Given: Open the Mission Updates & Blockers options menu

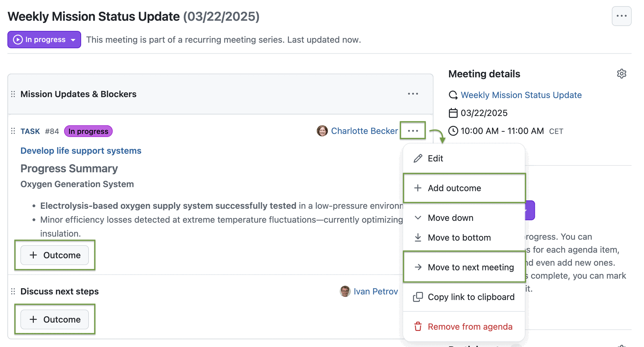Looking at the screenshot, I should pyautogui.click(x=413, y=94).
